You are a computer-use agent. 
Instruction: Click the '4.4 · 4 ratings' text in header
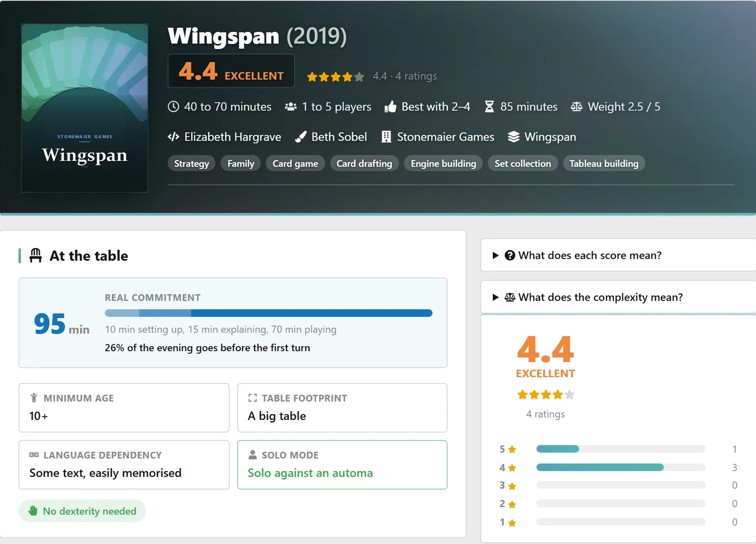405,76
